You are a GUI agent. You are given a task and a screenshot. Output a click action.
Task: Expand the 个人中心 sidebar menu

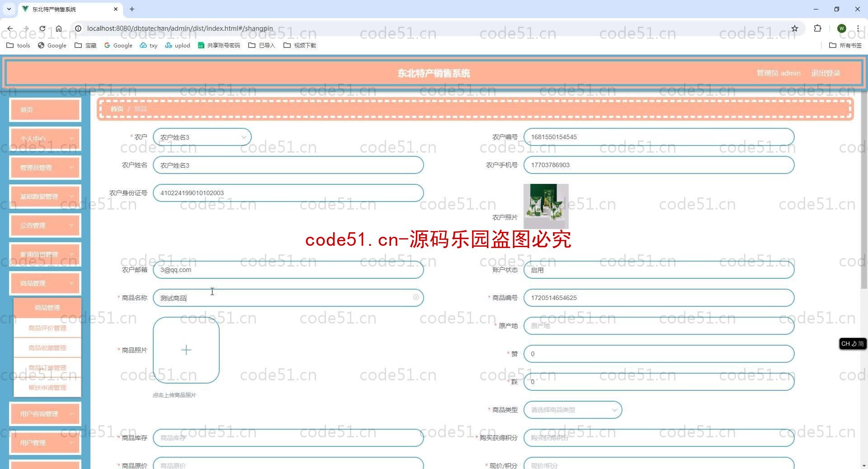tap(45, 138)
